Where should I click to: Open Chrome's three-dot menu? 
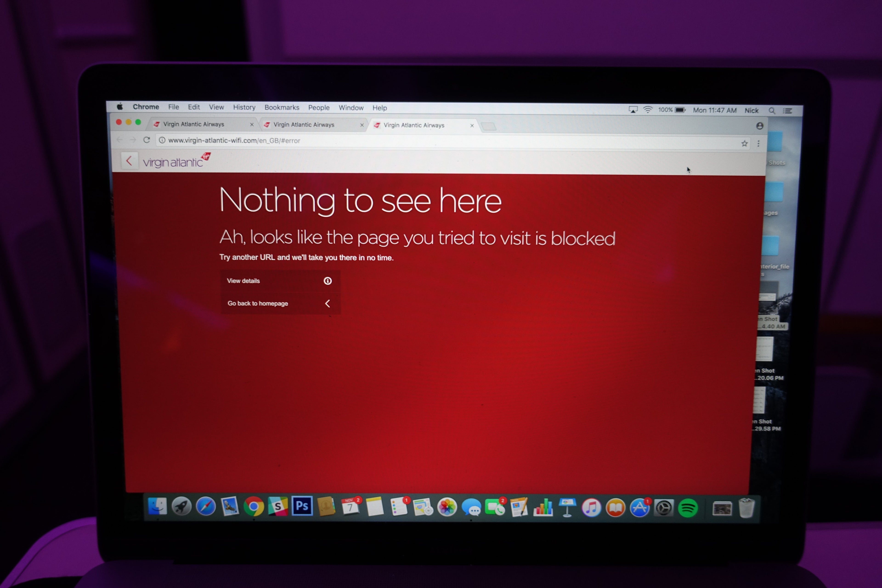pyautogui.click(x=758, y=144)
